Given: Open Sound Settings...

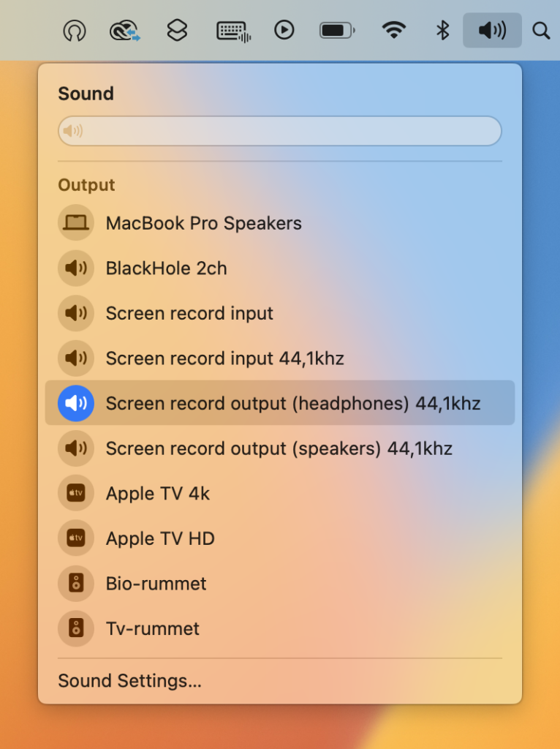Looking at the screenshot, I should click(129, 681).
